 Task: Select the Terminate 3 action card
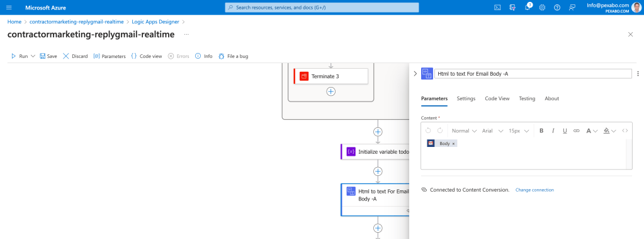330,76
